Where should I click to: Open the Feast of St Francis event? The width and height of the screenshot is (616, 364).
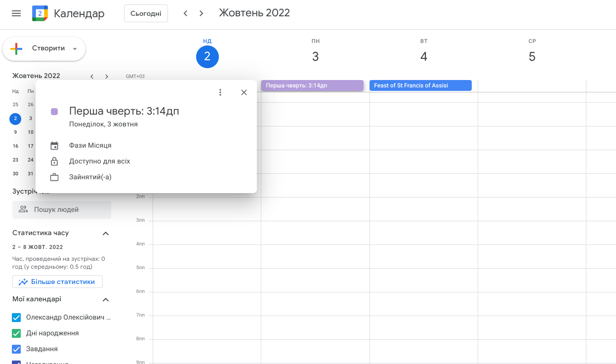[x=420, y=85]
